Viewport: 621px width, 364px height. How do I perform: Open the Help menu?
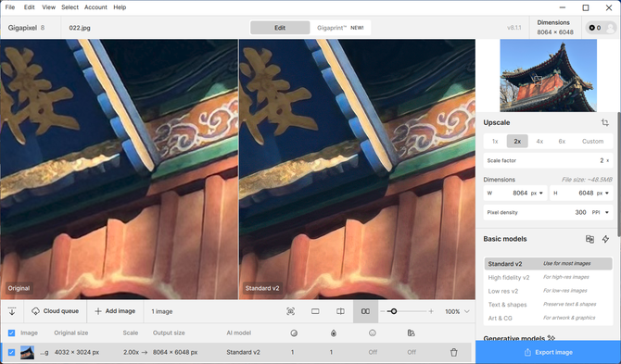(120, 7)
